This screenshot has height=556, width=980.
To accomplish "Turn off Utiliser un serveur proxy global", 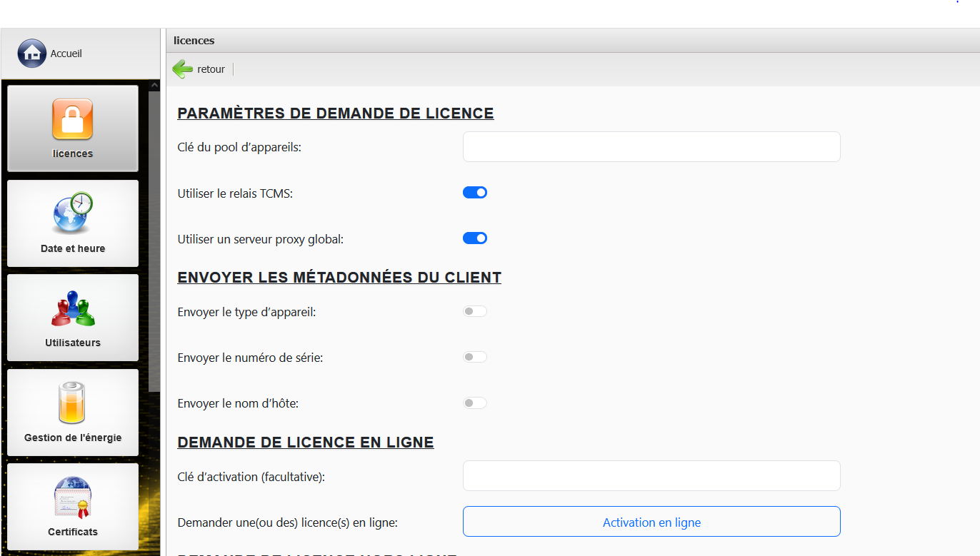I will pyautogui.click(x=475, y=238).
